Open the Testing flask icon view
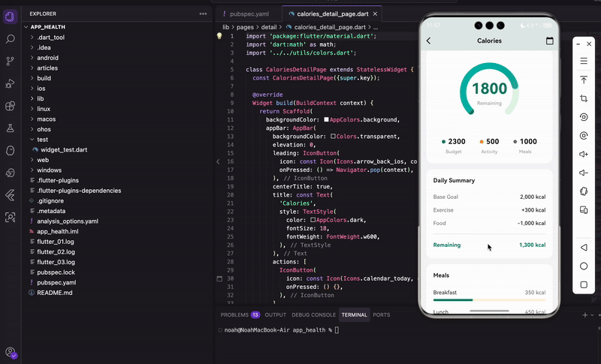This screenshot has height=364, width=601. pos(11,128)
